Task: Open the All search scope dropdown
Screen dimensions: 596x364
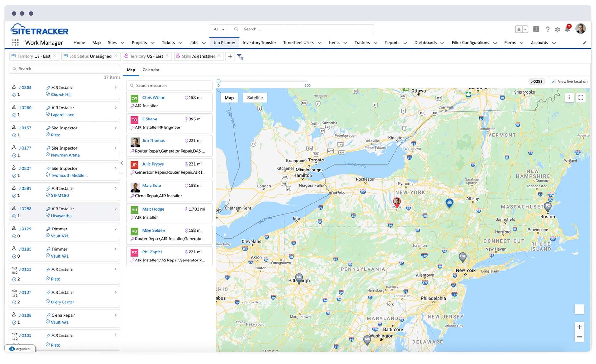Action: (219, 29)
